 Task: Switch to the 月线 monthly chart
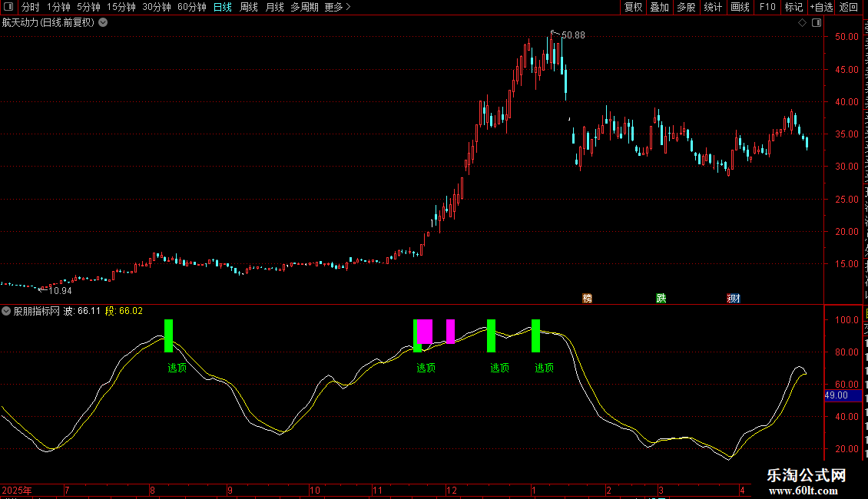coord(274,7)
